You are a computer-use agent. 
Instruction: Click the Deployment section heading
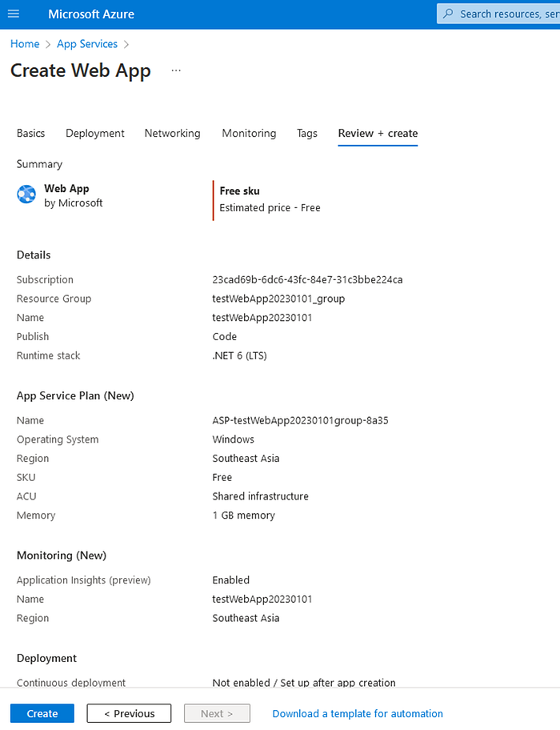tap(46, 658)
